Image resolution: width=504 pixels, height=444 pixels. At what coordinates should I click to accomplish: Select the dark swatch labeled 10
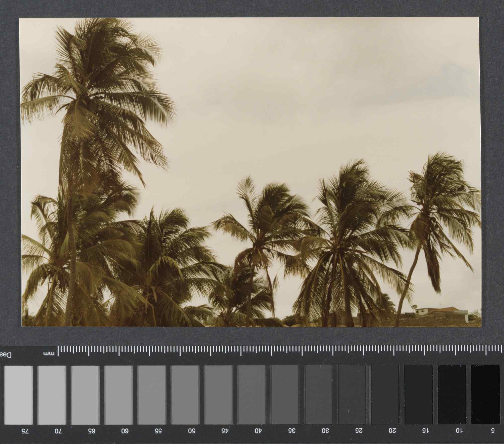tap(452, 395)
